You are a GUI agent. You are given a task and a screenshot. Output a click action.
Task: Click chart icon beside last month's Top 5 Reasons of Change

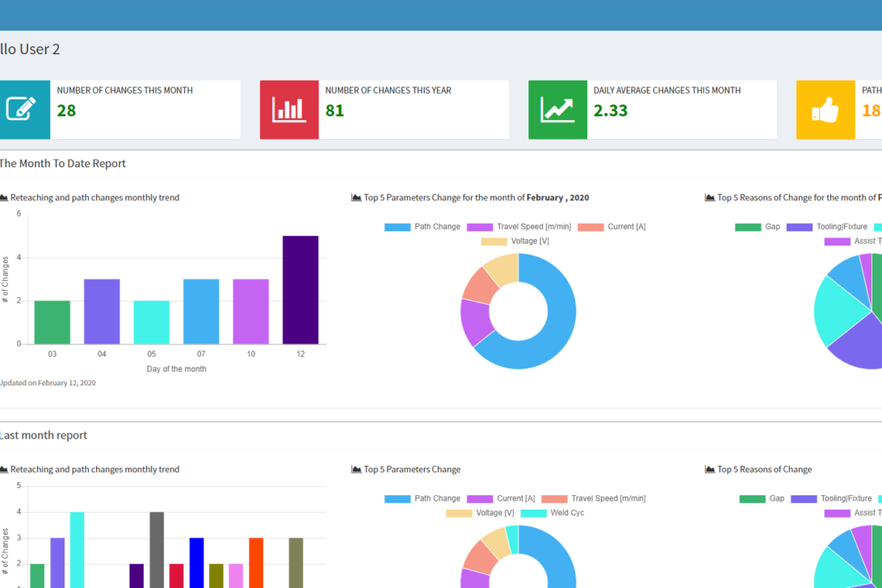click(710, 469)
